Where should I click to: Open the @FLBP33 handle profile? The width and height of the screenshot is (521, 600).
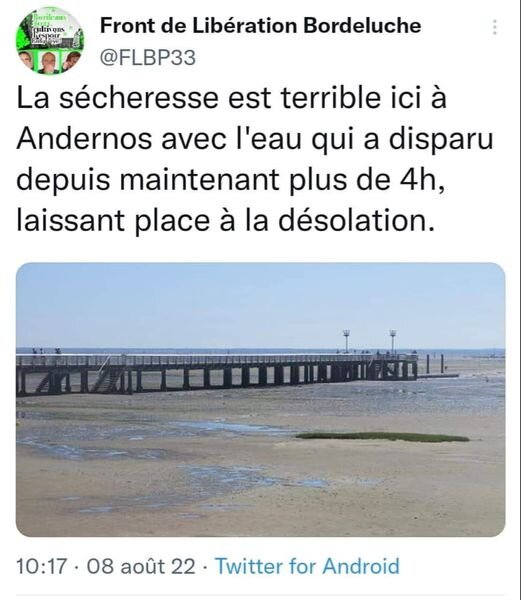pyautogui.click(x=148, y=58)
